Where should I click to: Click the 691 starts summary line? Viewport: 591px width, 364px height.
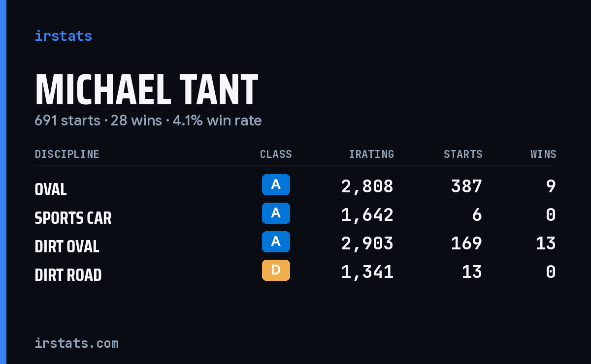pyautogui.click(x=148, y=121)
